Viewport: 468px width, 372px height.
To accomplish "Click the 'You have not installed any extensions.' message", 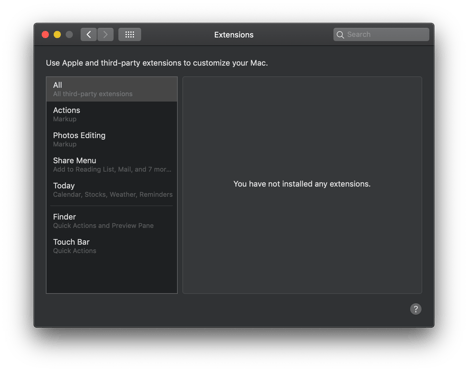I will (x=302, y=184).
